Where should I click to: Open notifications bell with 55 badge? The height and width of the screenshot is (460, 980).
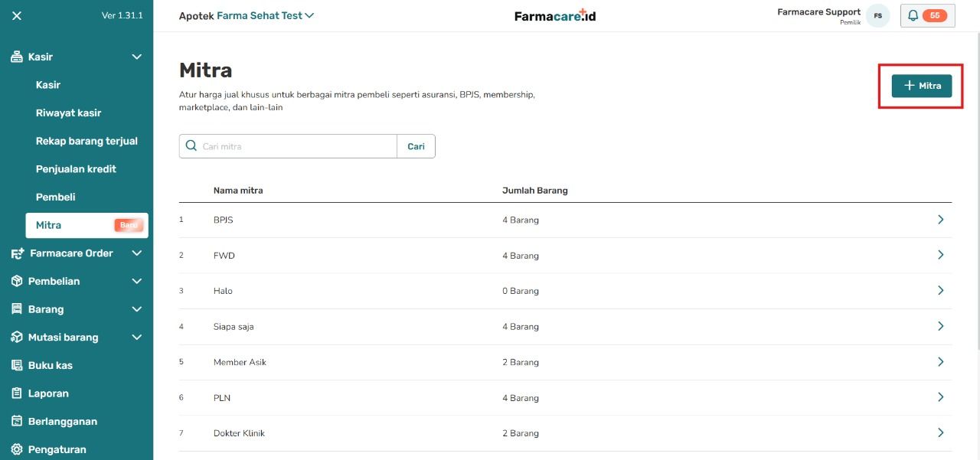pyautogui.click(x=928, y=15)
